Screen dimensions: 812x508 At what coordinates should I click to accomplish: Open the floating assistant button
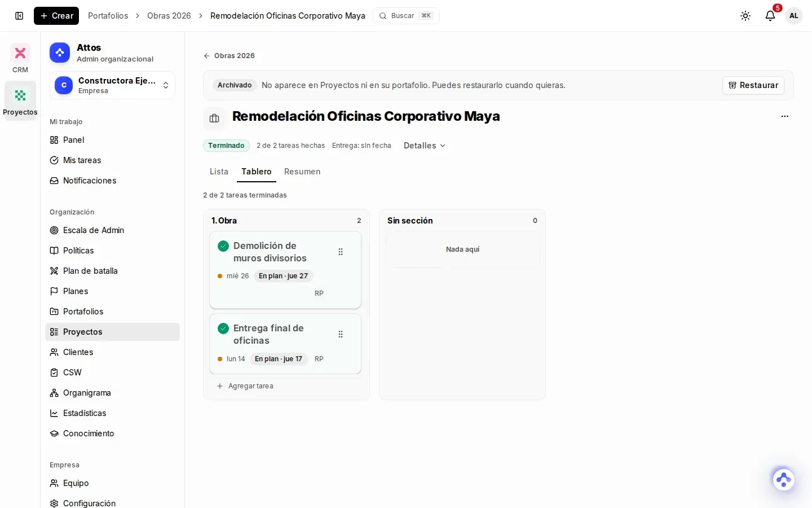783,480
